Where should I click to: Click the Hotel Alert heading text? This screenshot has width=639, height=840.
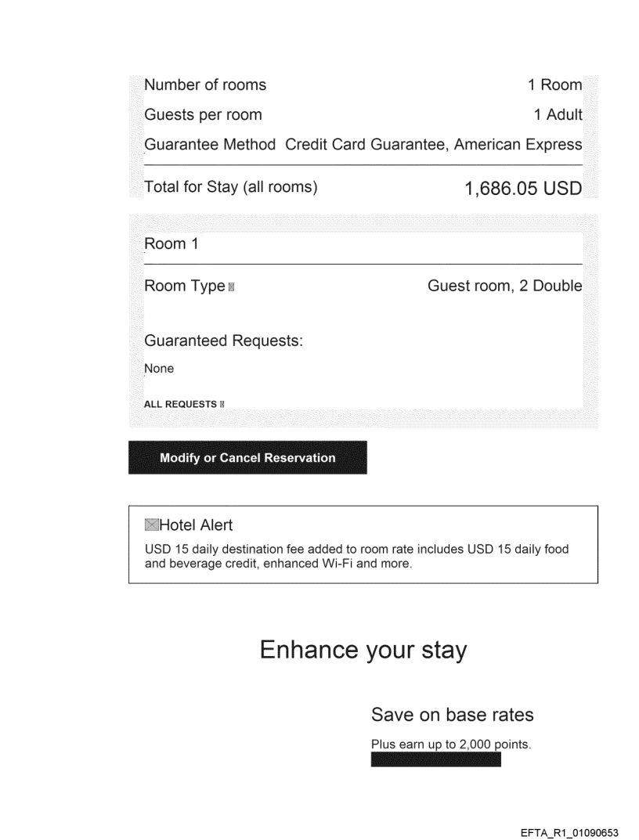[x=196, y=525]
